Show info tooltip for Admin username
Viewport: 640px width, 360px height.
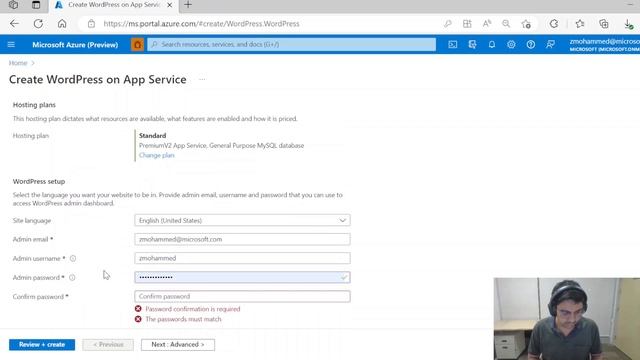click(73, 258)
